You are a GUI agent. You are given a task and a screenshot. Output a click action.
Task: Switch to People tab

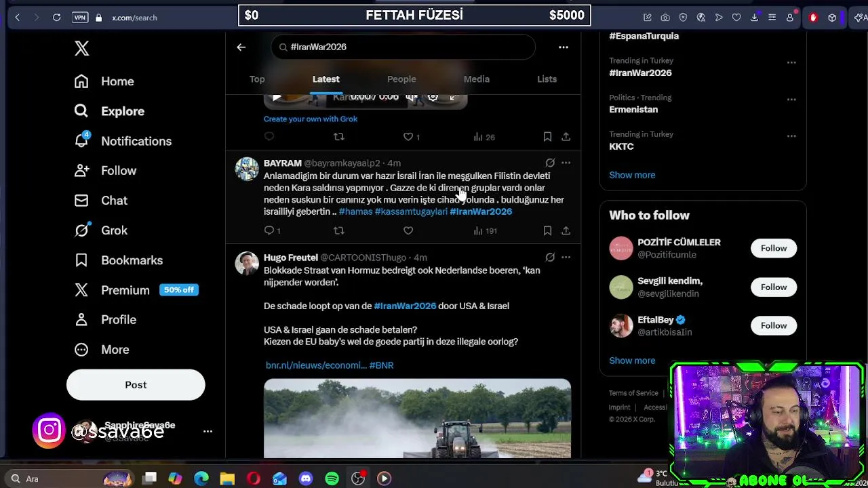pyautogui.click(x=401, y=79)
